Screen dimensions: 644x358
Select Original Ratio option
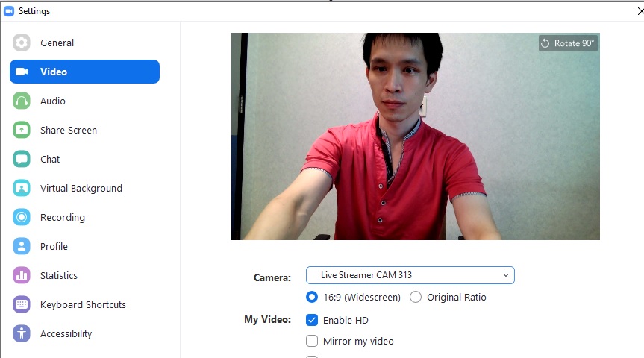416,297
